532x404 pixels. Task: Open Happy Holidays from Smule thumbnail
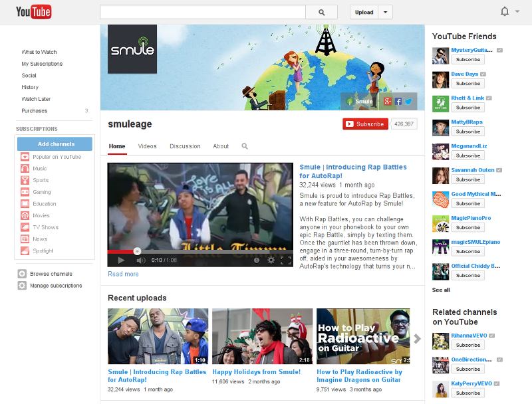pyautogui.click(x=262, y=336)
